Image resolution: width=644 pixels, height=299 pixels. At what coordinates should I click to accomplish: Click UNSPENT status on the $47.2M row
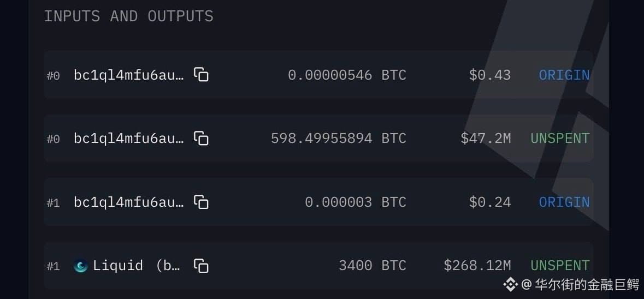[560, 139]
